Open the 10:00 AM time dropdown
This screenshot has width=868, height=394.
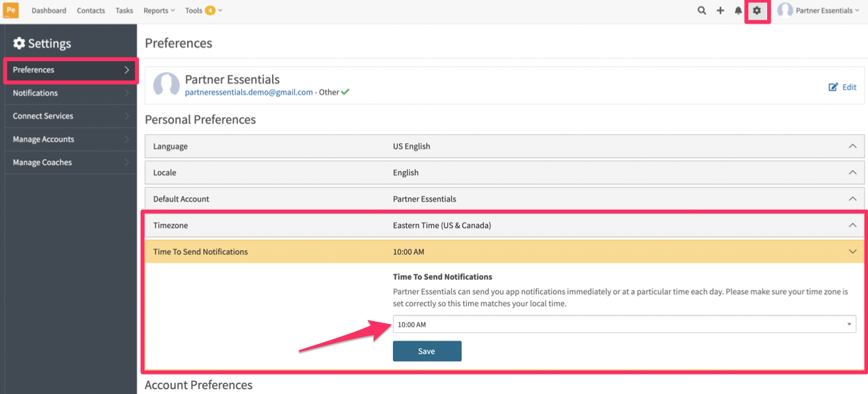click(x=624, y=325)
